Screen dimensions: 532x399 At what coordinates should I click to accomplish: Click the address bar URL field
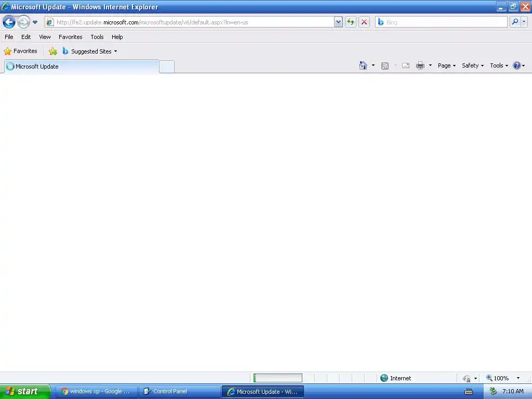189,22
